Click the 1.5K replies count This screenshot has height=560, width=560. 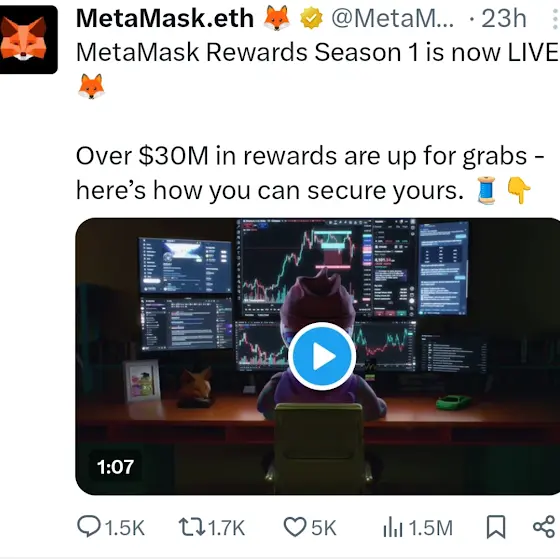tap(125, 528)
